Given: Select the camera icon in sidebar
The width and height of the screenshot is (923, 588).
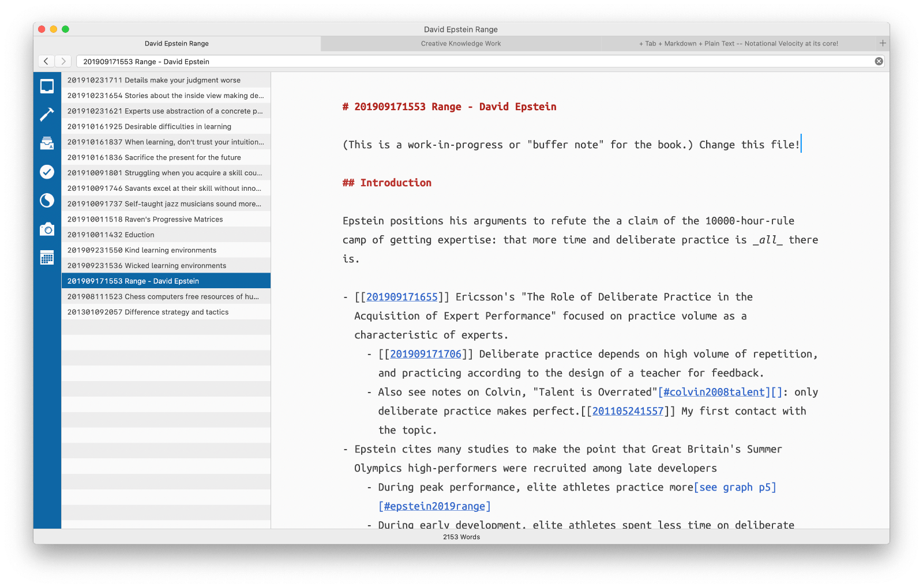Looking at the screenshot, I should click(47, 229).
